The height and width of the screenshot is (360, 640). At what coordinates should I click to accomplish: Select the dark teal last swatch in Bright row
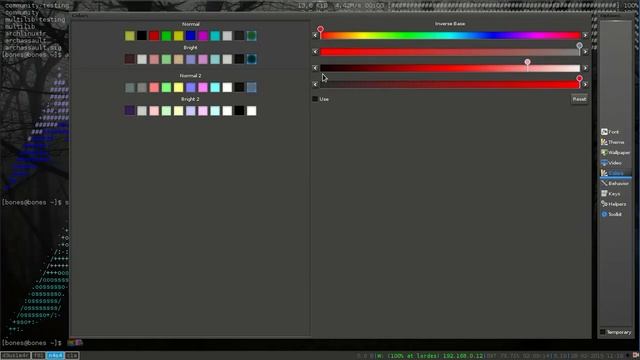pyautogui.click(x=251, y=59)
